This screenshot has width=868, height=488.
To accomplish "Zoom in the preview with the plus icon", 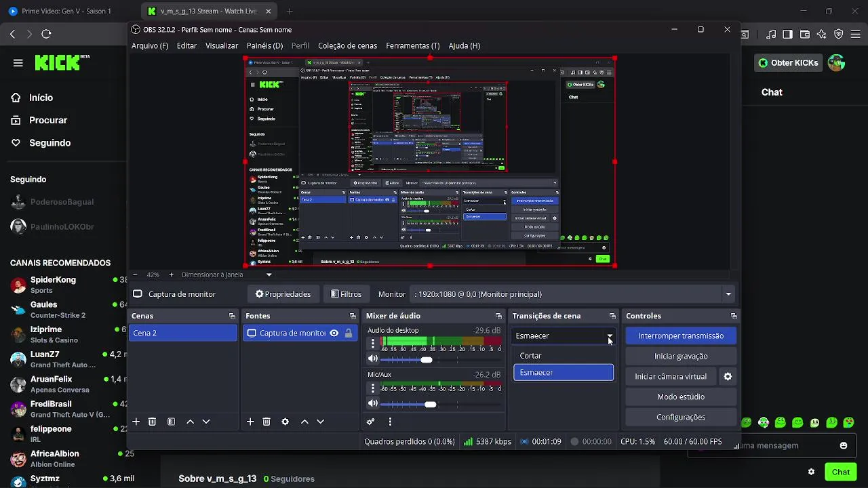I will (x=171, y=274).
